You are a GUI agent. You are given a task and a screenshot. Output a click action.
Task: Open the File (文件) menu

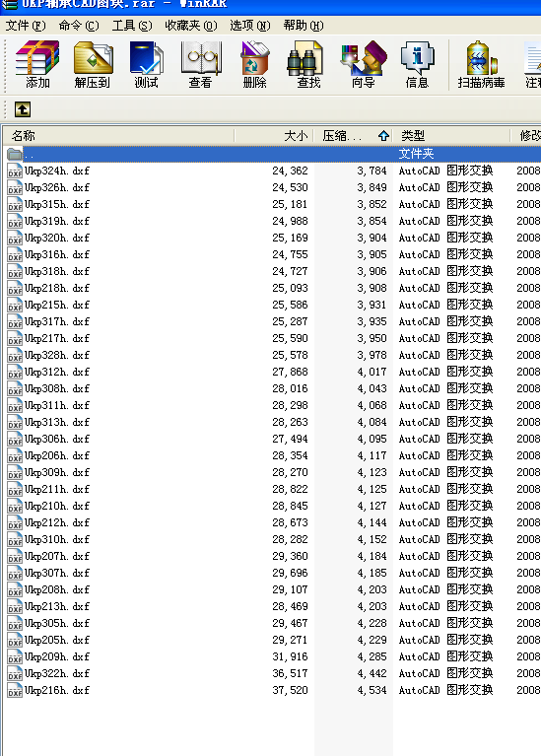[x=26, y=25]
